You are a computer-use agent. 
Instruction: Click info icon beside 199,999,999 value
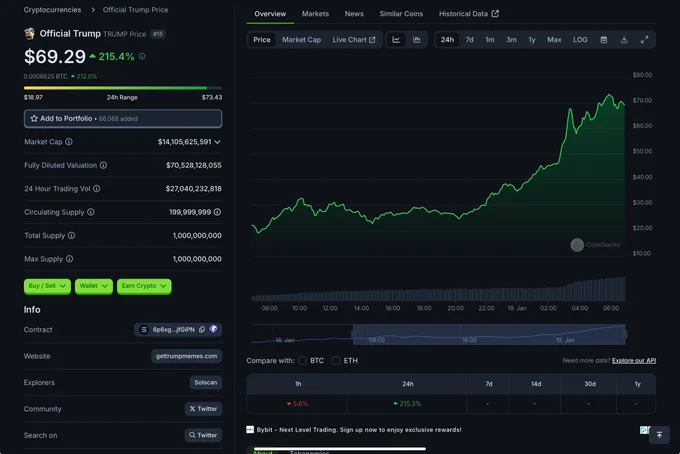click(217, 212)
